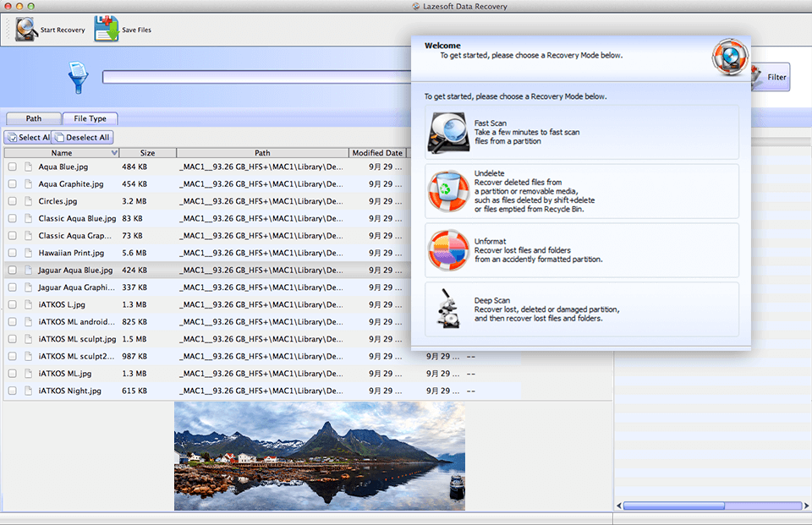The width and height of the screenshot is (812, 525).
Task: Click the file icon beside iATKOS L.jpg
Action: pos(29,304)
